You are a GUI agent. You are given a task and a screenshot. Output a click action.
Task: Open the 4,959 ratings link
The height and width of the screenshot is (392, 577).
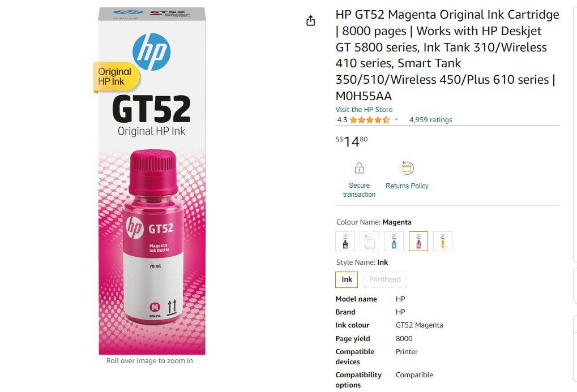pos(430,119)
